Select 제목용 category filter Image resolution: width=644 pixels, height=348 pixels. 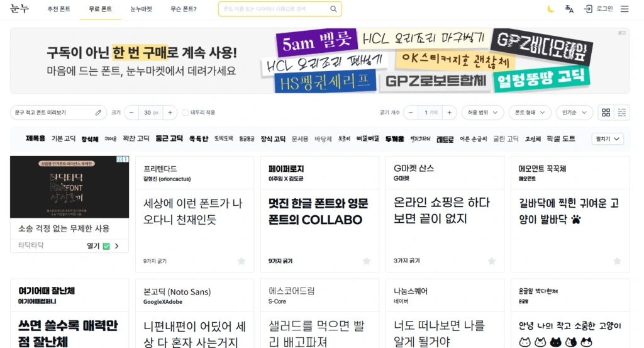tap(35, 138)
